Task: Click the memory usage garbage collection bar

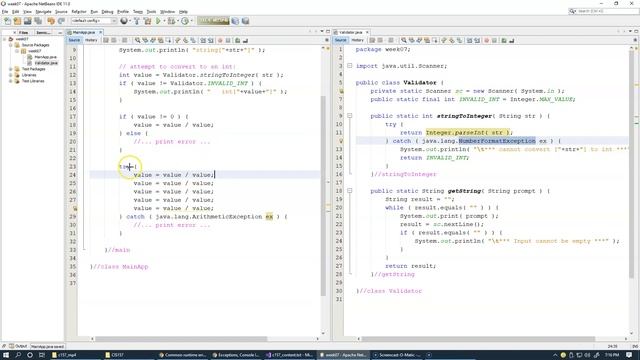Action: tap(213, 21)
